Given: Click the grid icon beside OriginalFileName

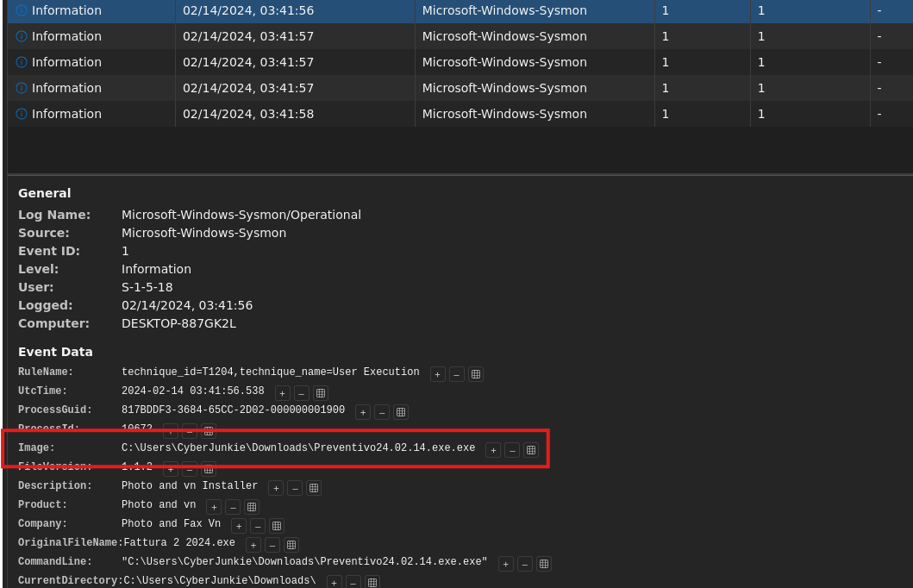Looking at the screenshot, I should click(291, 545).
